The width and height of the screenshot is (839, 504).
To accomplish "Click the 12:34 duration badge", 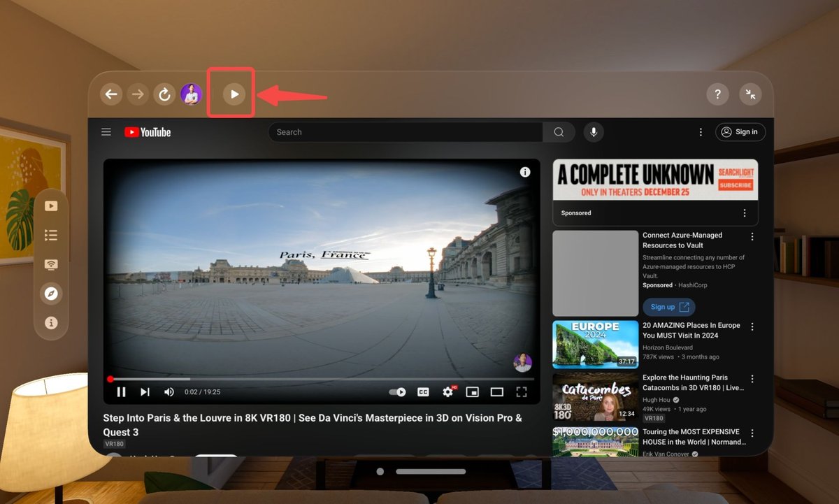I will (626, 414).
